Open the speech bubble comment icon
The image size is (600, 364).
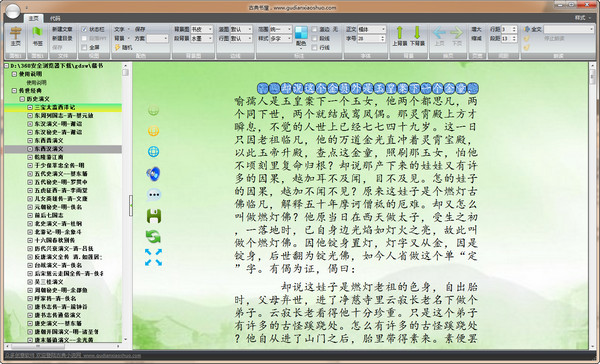[154, 195]
